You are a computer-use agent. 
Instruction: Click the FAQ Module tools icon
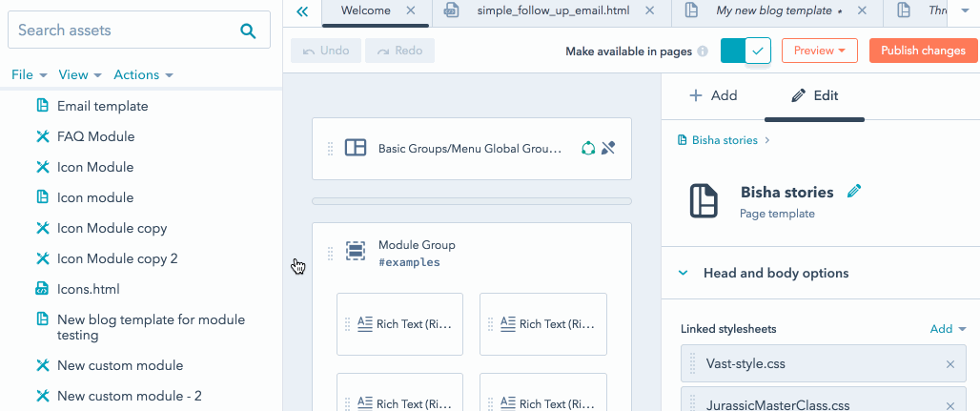[x=43, y=136]
